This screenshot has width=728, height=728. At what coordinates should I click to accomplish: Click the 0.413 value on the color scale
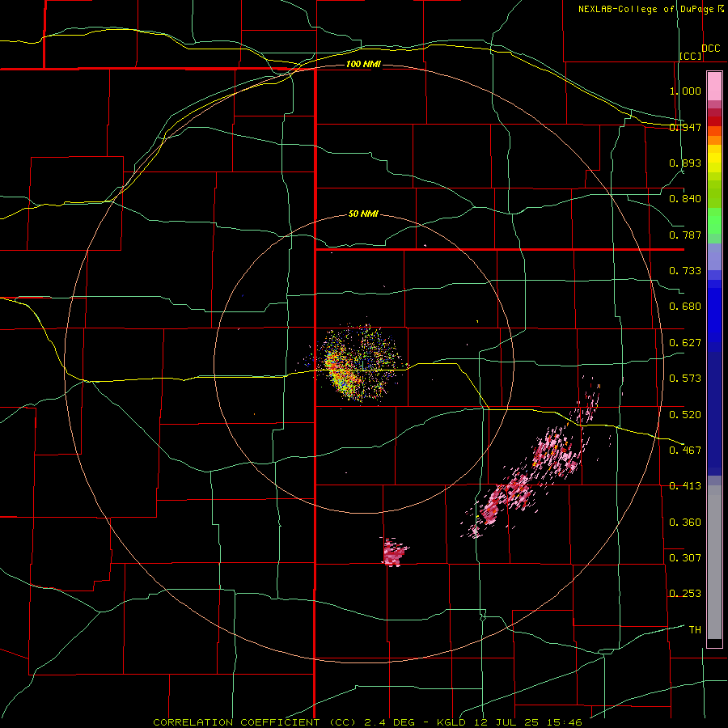[x=685, y=486]
